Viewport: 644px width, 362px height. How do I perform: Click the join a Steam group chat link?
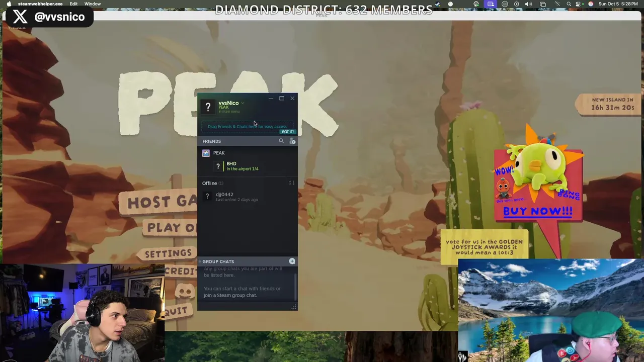[230, 295]
